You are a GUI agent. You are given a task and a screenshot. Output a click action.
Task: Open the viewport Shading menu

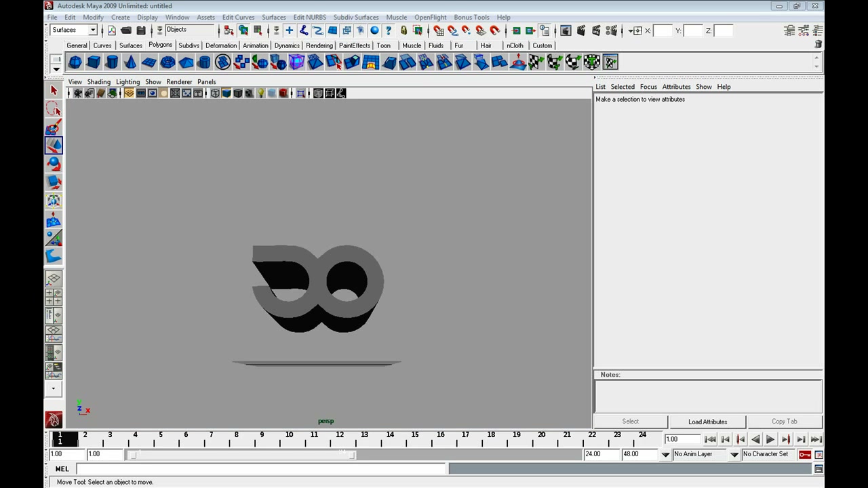98,81
